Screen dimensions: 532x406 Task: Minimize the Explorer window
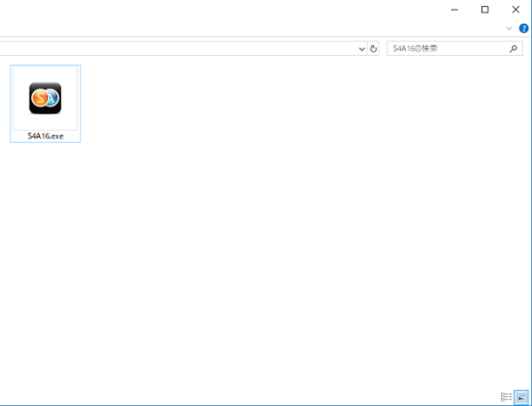[x=454, y=10]
